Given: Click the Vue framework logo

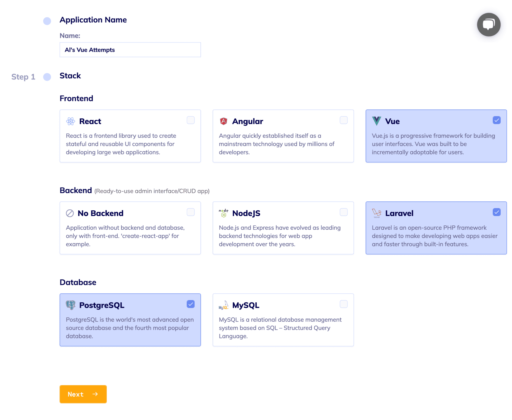Looking at the screenshot, I should (x=376, y=121).
